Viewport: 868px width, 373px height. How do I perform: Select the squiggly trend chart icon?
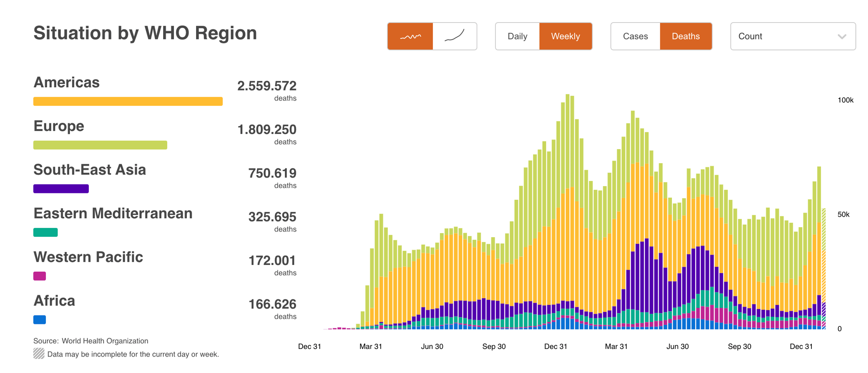(410, 36)
